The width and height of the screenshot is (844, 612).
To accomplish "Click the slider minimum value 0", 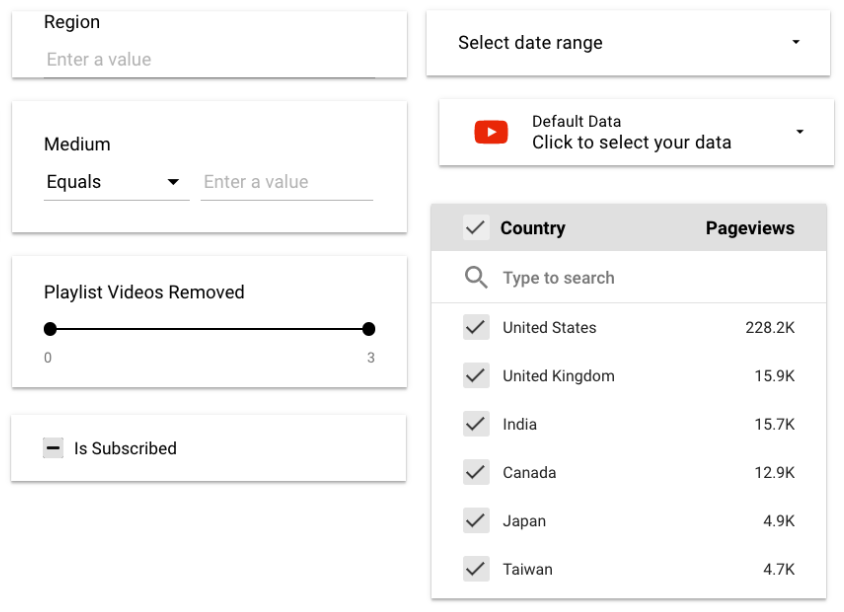I will pyautogui.click(x=48, y=357).
